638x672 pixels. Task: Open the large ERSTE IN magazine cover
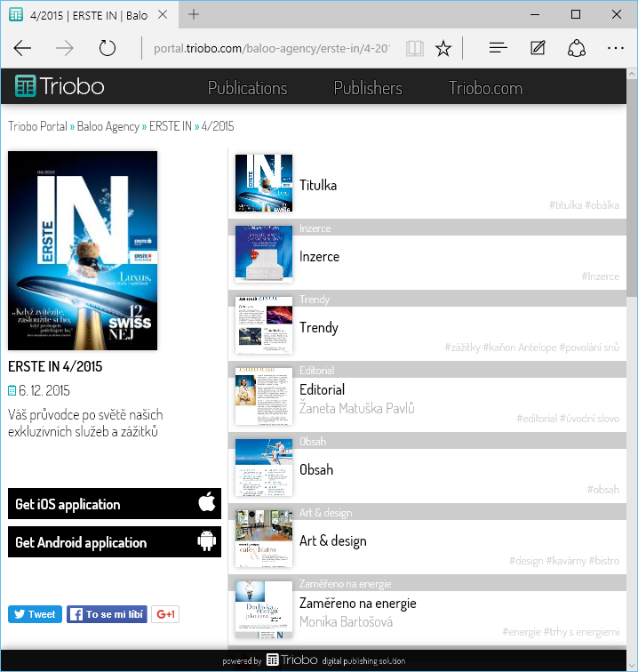click(83, 251)
